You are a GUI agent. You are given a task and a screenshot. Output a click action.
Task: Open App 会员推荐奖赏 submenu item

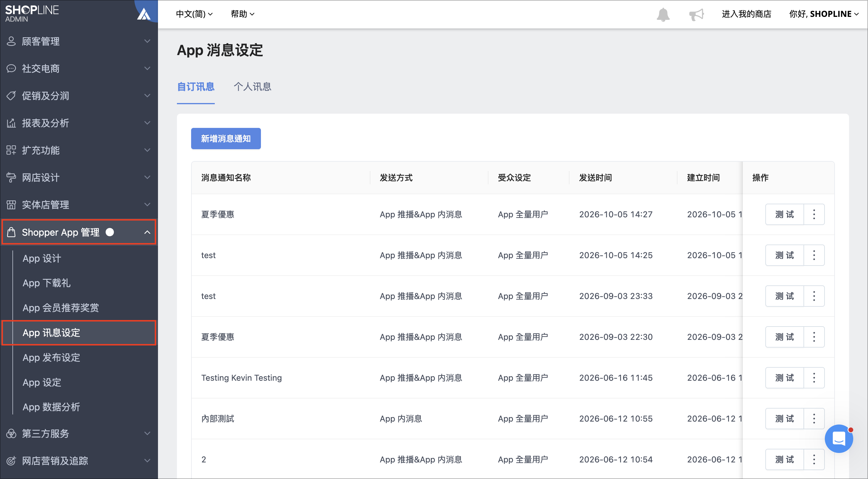pos(61,307)
